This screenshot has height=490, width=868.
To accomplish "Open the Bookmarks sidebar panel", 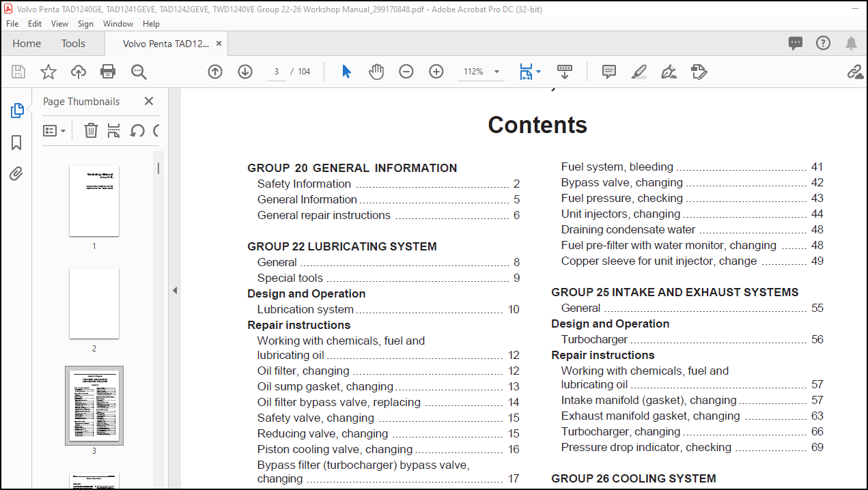I will [16, 143].
